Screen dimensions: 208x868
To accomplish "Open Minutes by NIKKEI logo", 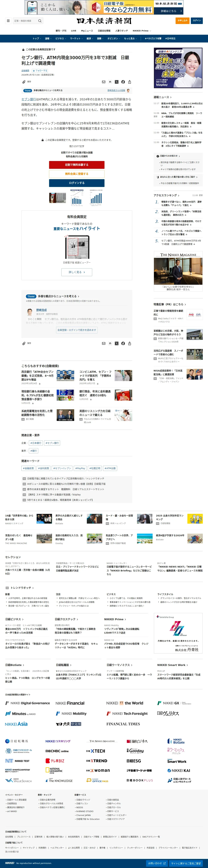I will [x=21, y=713].
